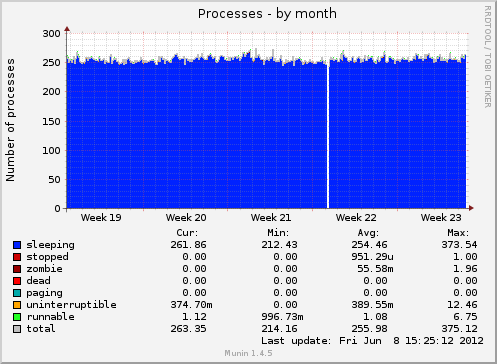Click the y-axis value 250
The height and width of the screenshot is (364, 497).
[51, 63]
